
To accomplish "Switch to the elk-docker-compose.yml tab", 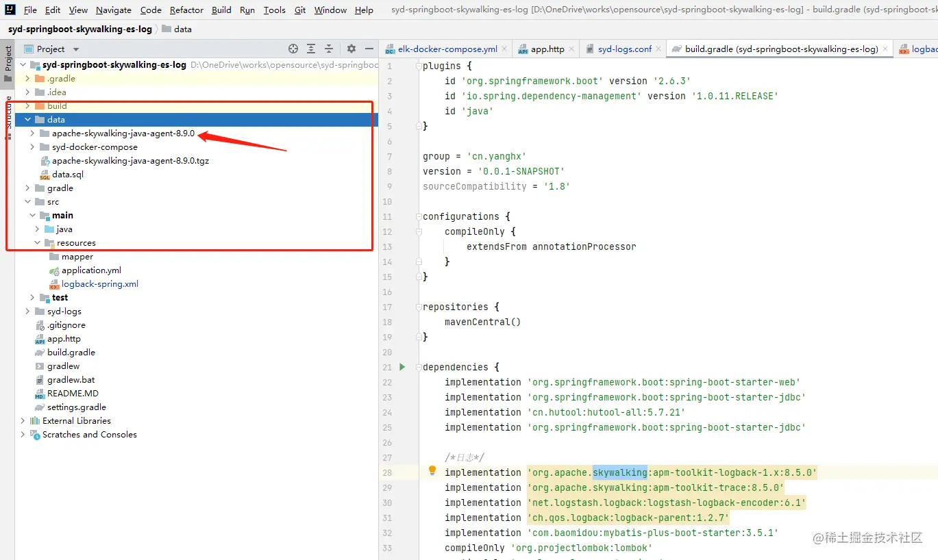I will 447,49.
